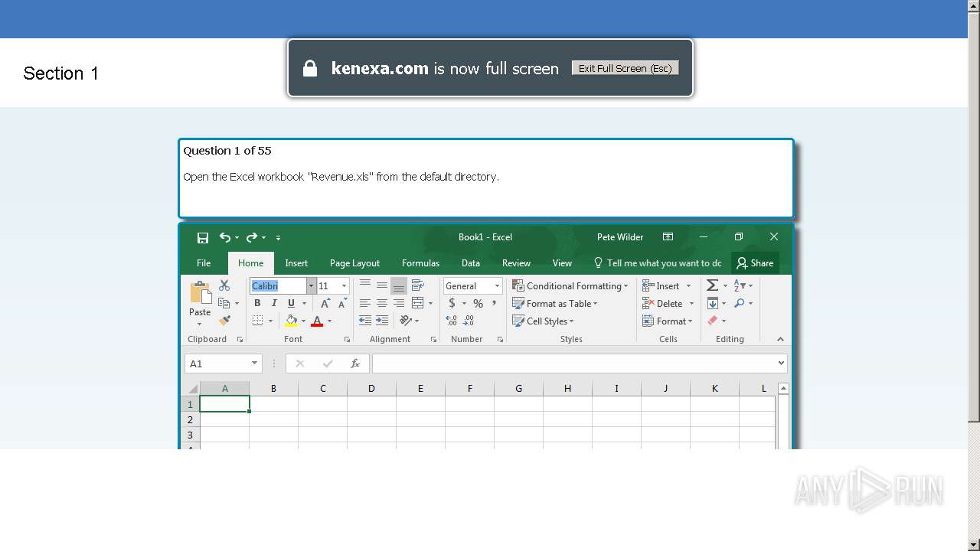Click the Share button
This screenshot has width=980, height=551.
(755, 263)
